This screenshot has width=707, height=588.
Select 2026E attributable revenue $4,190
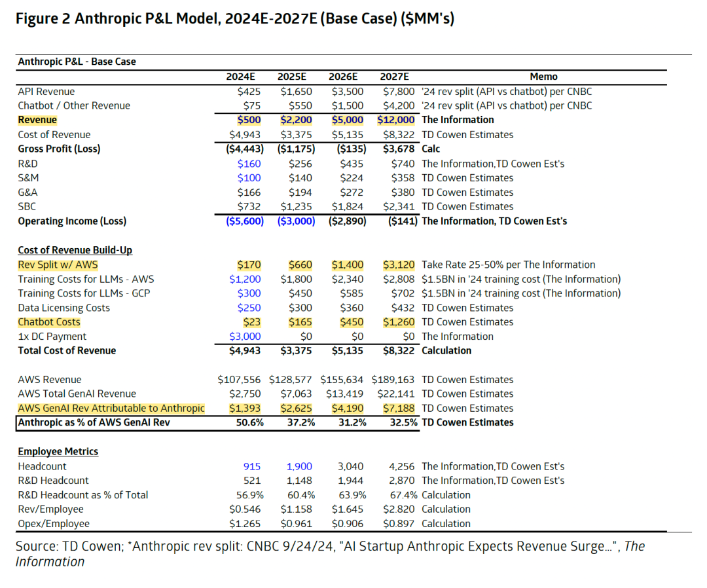347,409
